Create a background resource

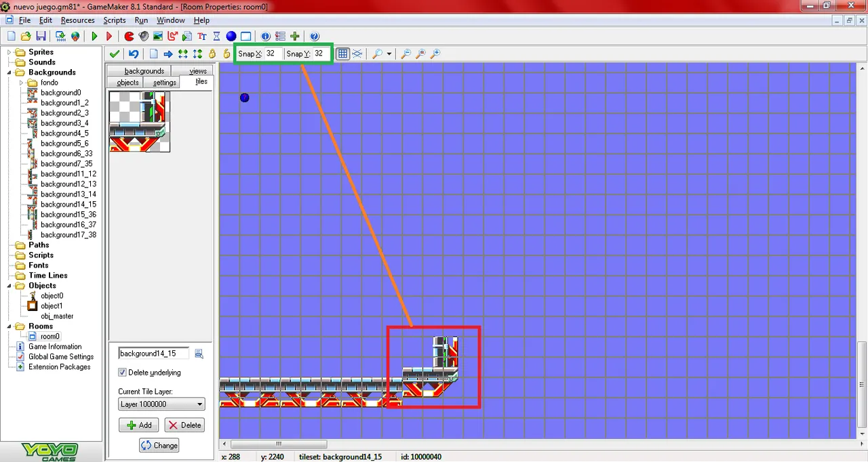click(x=158, y=36)
